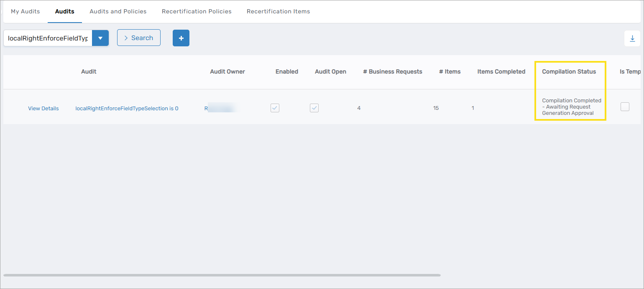Click the download export icon
The height and width of the screenshot is (289, 644).
pos(632,38)
